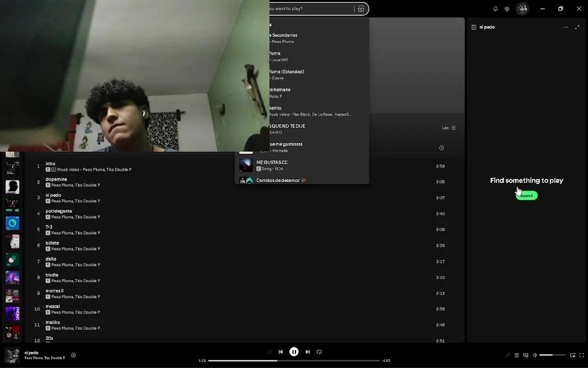The image size is (588, 368).
Task: Open the lyrics microphone icon
Action: point(508,355)
